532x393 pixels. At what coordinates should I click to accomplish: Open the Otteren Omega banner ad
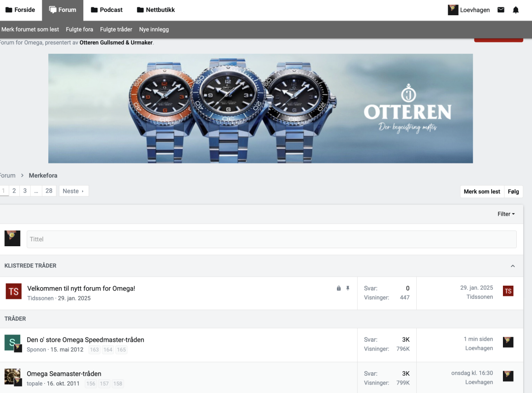[260, 108]
